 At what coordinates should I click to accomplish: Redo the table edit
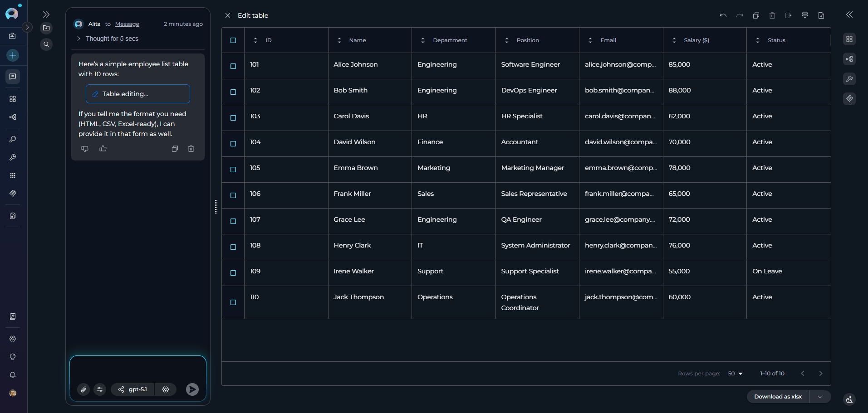click(x=740, y=15)
